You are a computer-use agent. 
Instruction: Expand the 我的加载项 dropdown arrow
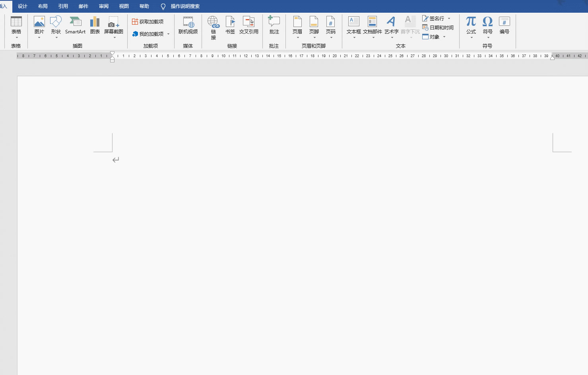point(168,34)
